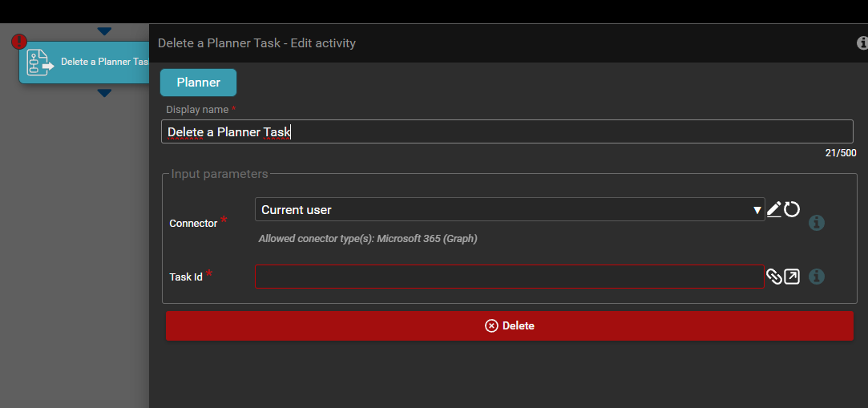Select the Delete a Planner Task node label
The width and height of the screenshot is (868, 408).
click(104, 63)
